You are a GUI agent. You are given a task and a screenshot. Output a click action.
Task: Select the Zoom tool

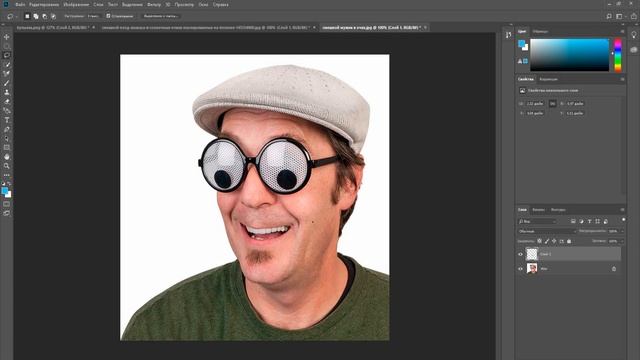pos(7,166)
